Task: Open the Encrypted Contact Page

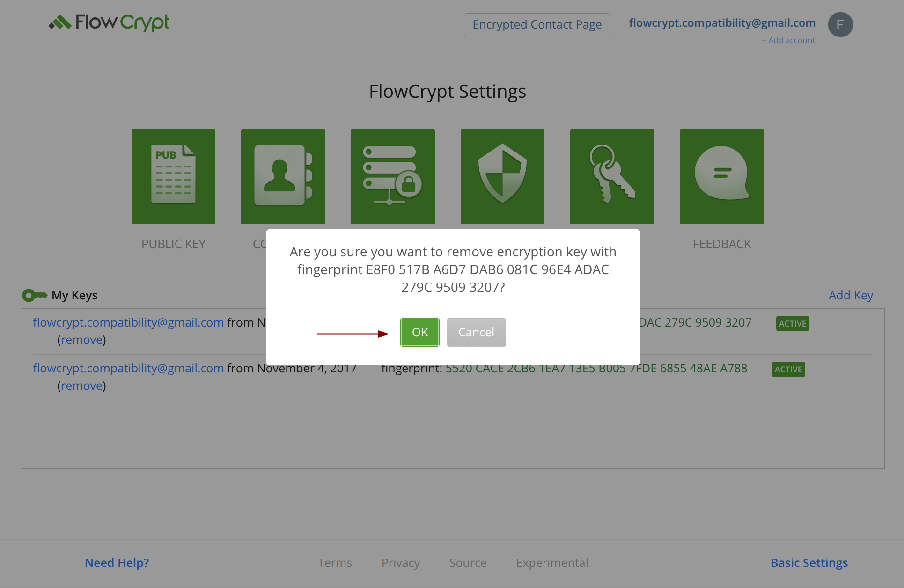Action: pyautogui.click(x=537, y=24)
